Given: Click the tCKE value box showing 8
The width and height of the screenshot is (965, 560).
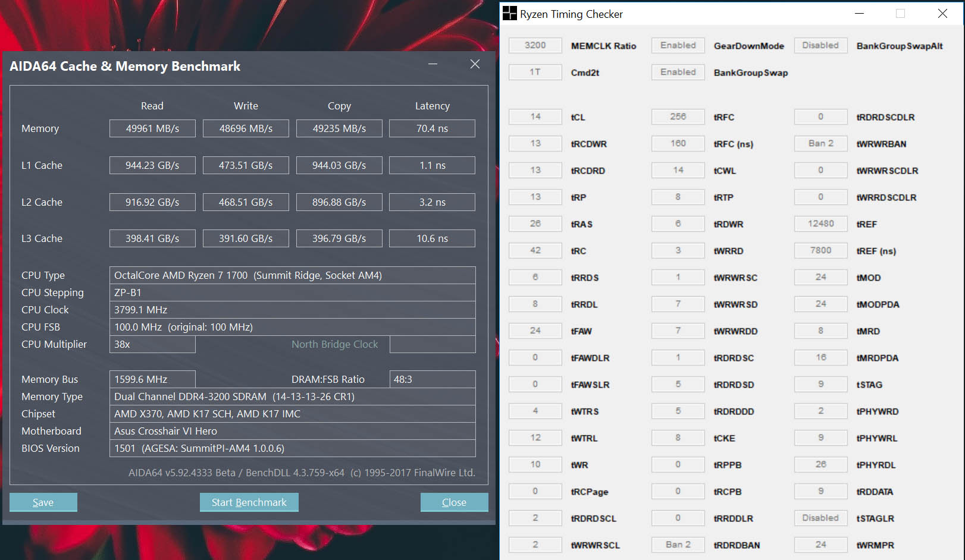Looking at the screenshot, I should [x=678, y=438].
